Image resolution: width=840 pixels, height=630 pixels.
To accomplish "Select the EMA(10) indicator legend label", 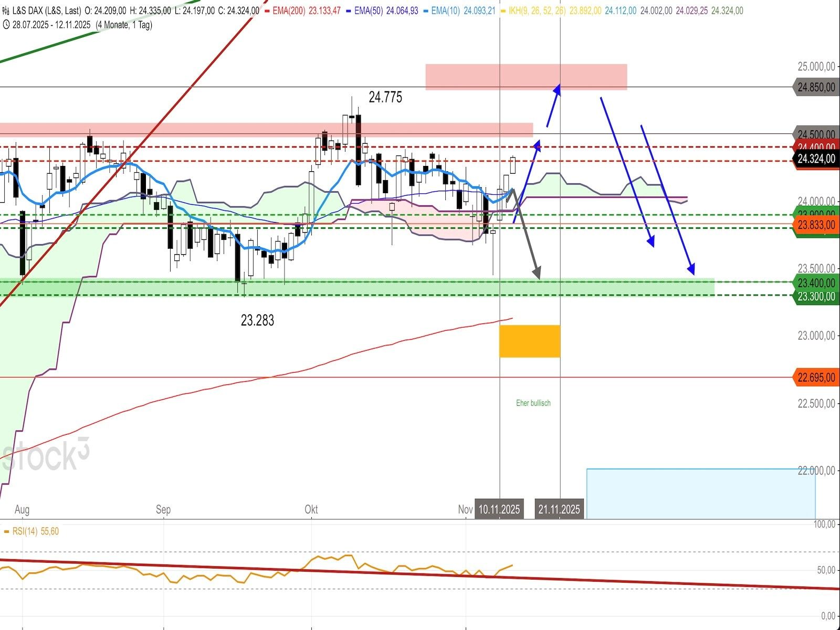I will click(x=446, y=10).
